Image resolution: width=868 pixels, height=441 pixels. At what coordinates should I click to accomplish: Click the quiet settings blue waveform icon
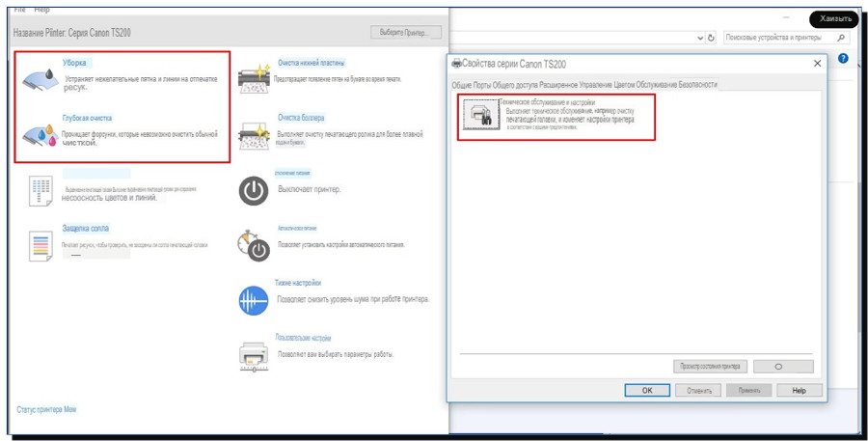pyautogui.click(x=253, y=301)
